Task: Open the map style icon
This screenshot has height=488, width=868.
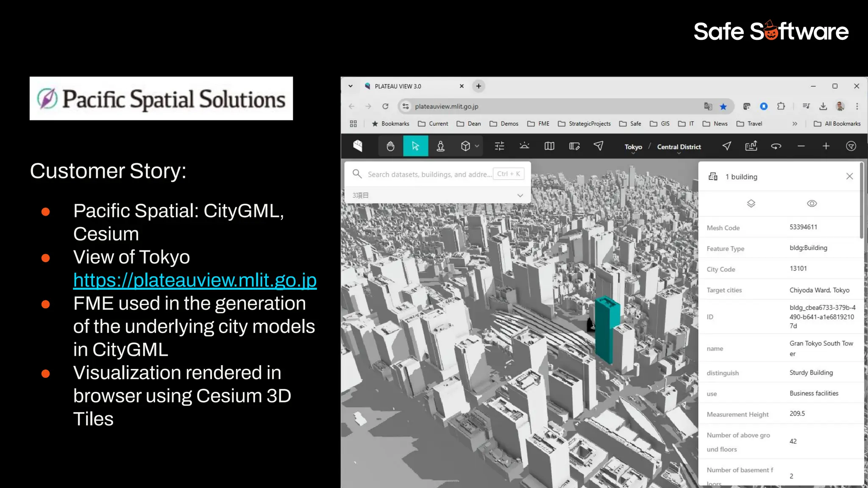Action: point(549,146)
